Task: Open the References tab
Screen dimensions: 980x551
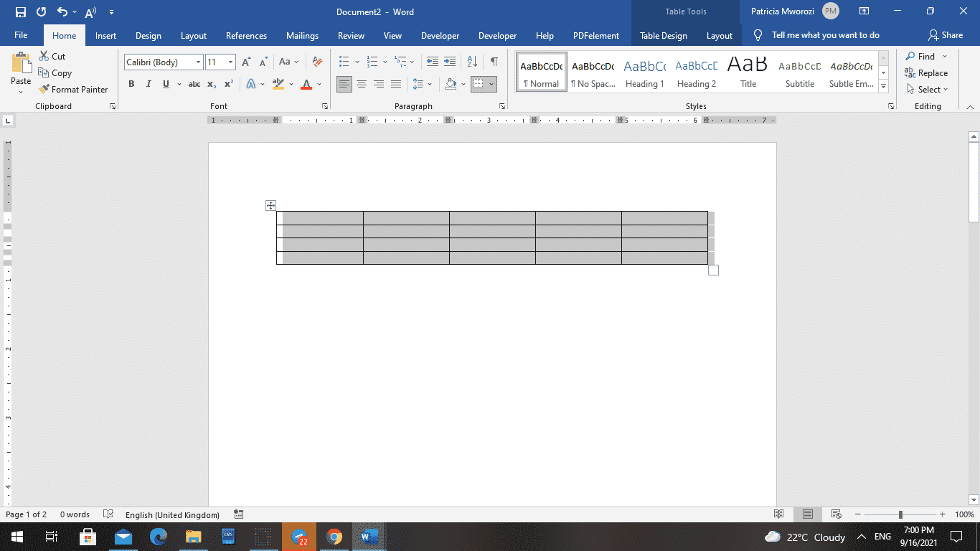Action: point(246,34)
